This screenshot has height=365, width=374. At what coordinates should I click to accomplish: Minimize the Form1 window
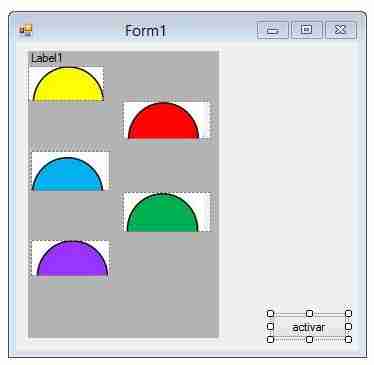coord(273,30)
